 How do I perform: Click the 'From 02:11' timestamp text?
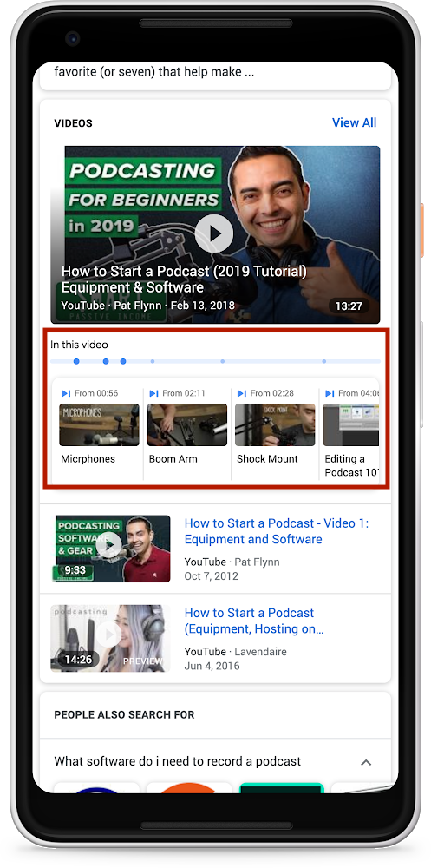coord(184,393)
